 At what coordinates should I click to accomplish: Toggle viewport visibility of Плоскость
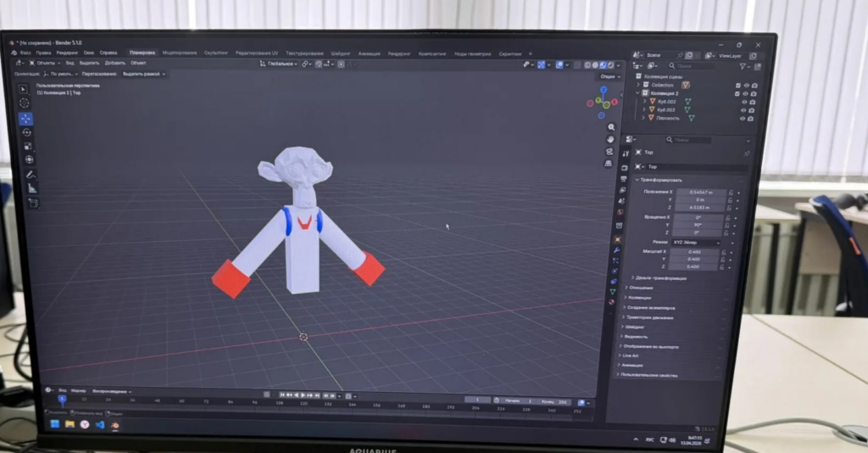[743, 118]
